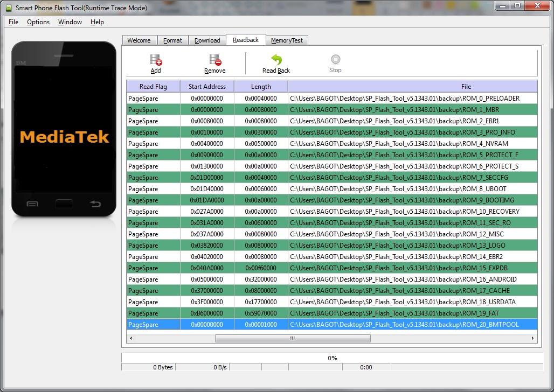Click the Smart Phone Flash Tool title icon
Image resolution: width=554 pixels, height=392 pixels.
pos(8,8)
